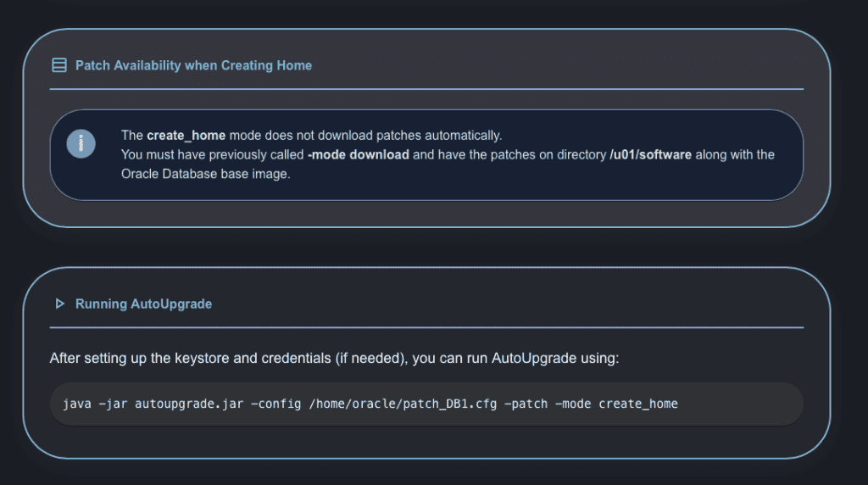Image resolution: width=868 pixels, height=485 pixels.
Task: Click "You must have previously called" text
Action: coord(213,154)
